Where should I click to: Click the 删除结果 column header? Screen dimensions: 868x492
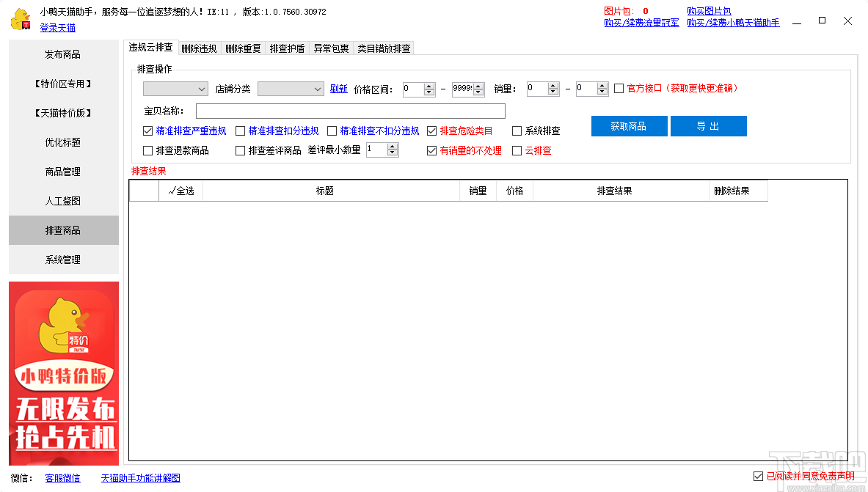tap(738, 191)
